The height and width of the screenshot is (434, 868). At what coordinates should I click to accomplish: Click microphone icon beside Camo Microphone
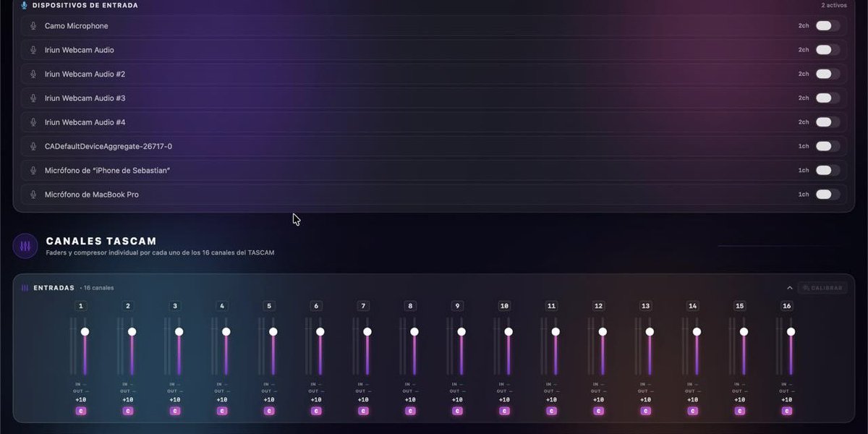pos(33,26)
